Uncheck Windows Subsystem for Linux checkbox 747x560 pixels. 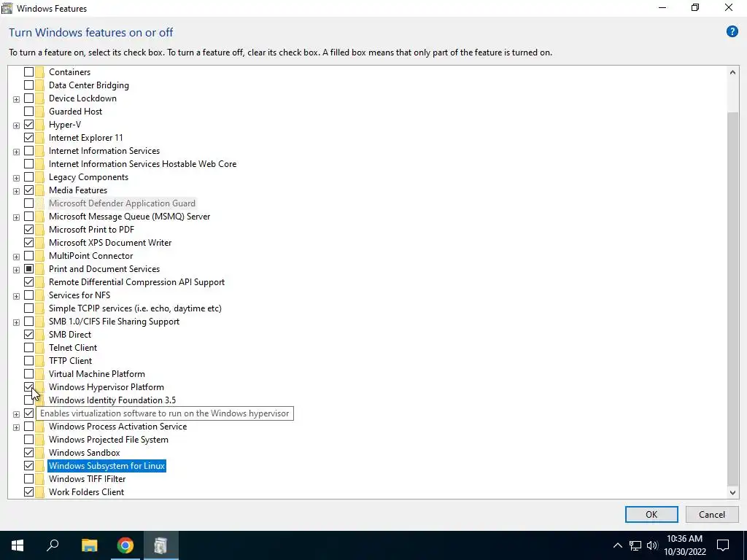[x=28, y=466]
